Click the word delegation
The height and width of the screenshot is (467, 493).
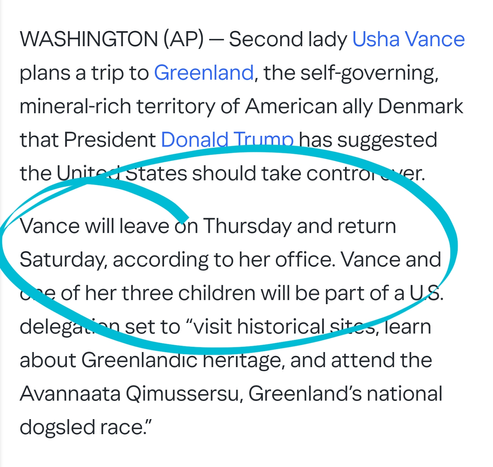tap(70, 327)
